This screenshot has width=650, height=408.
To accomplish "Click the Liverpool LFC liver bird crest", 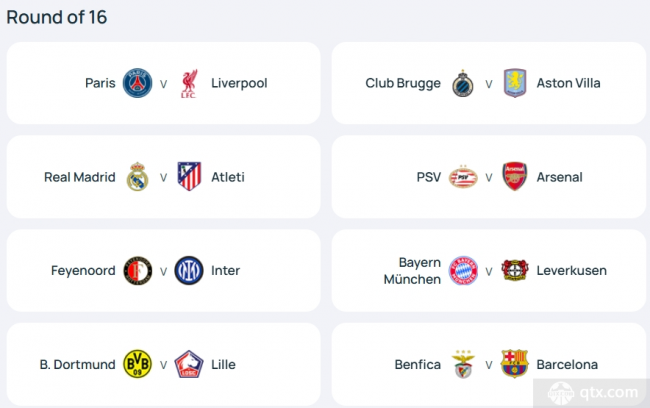I will click(x=189, y=83).
